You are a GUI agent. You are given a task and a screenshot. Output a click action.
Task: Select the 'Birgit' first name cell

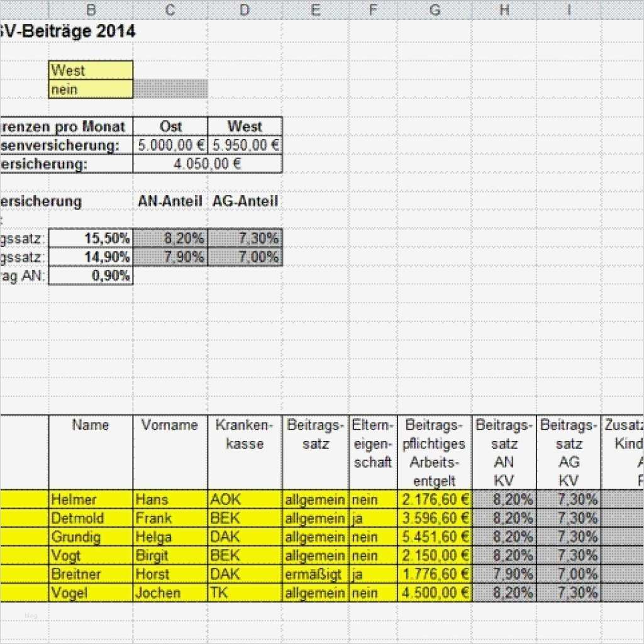(x=170, y=556)
